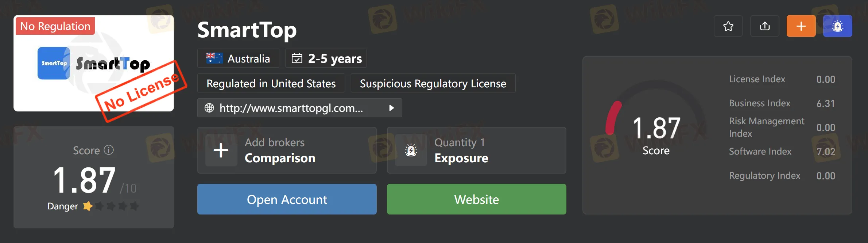This screenshot has width=868, height=243.
Task: Expand the website URL with the arrow
Action: pyautogui.click(x=391, y=108)
